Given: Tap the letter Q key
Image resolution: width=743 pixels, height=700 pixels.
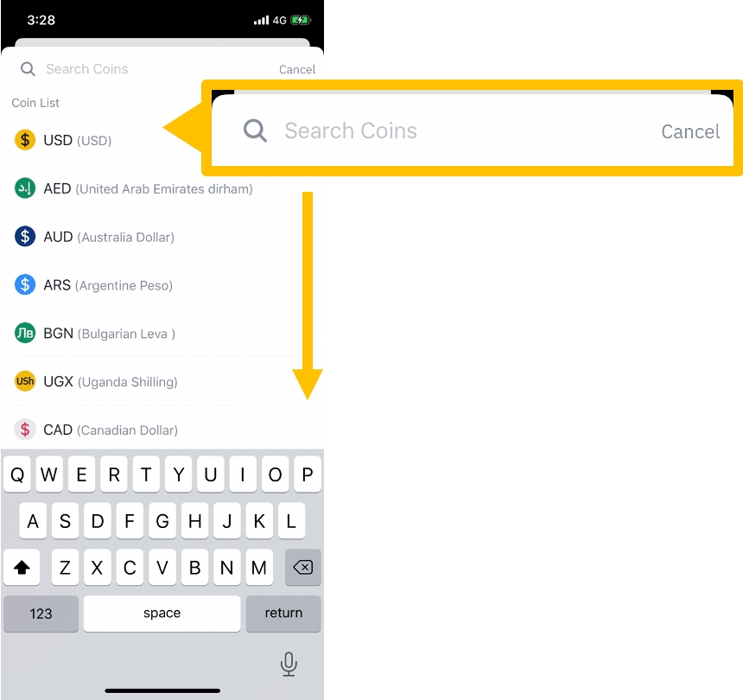Looking at the screenshot, I should pyautogui.click(x=17, y=474).
